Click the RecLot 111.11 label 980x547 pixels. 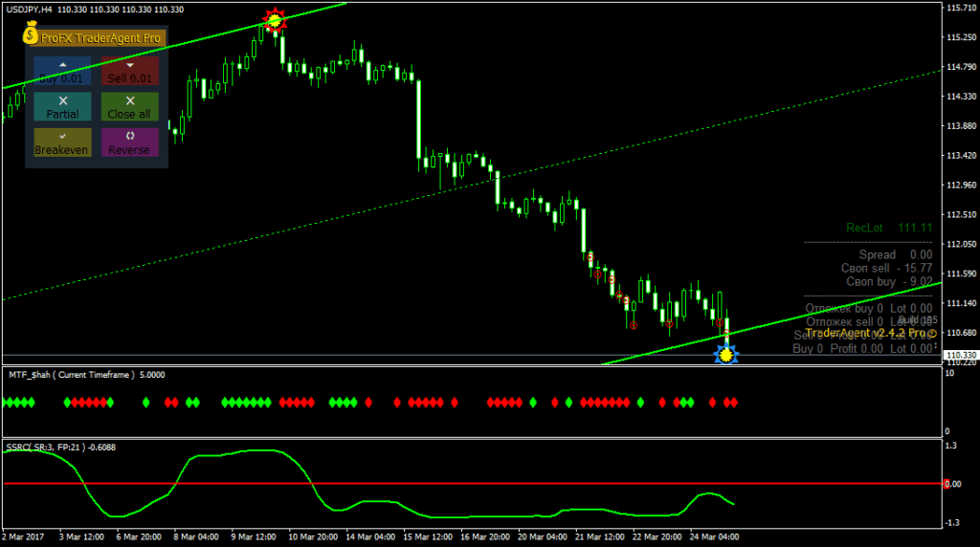pos(889,228)
